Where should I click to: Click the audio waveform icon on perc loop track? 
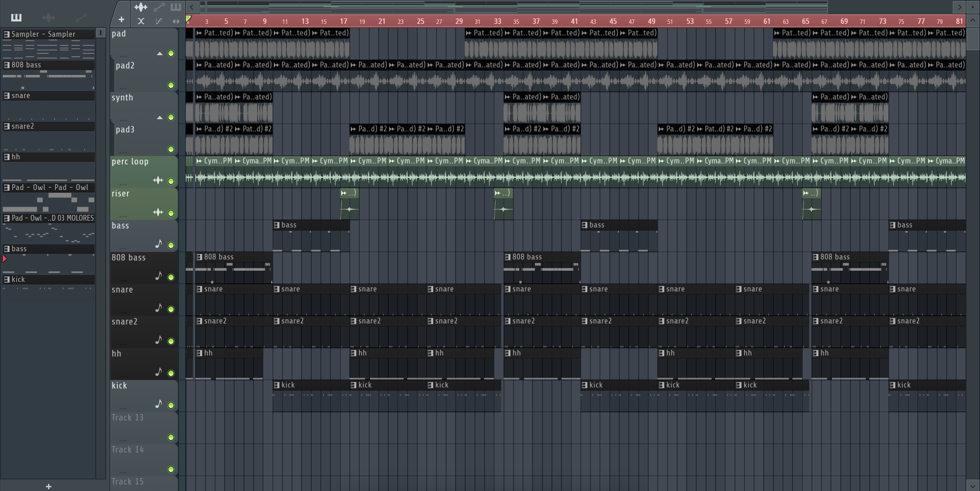158,180
